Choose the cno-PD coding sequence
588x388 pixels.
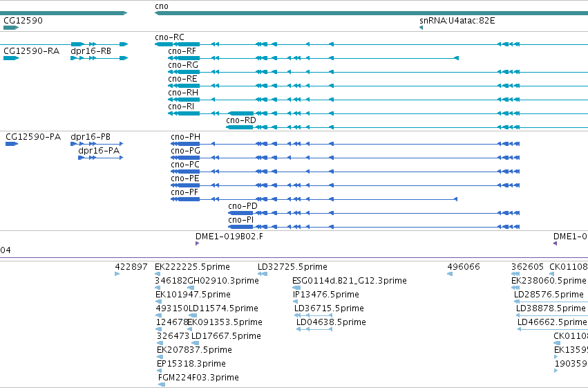click(374, 213)
